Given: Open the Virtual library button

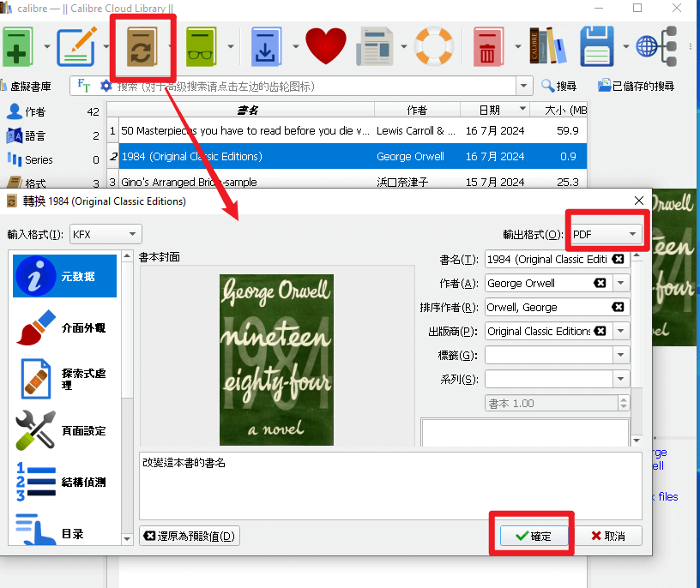Looking at the screenshot, I should coord(27,86).
